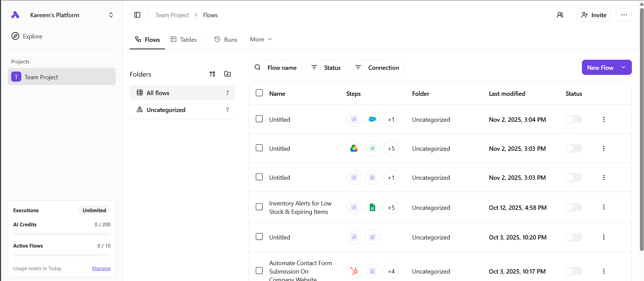Expand the Kareem's Platform switcher
This screenshot has width=644, height=281.
pyautogui.click(x=111, y=15)
